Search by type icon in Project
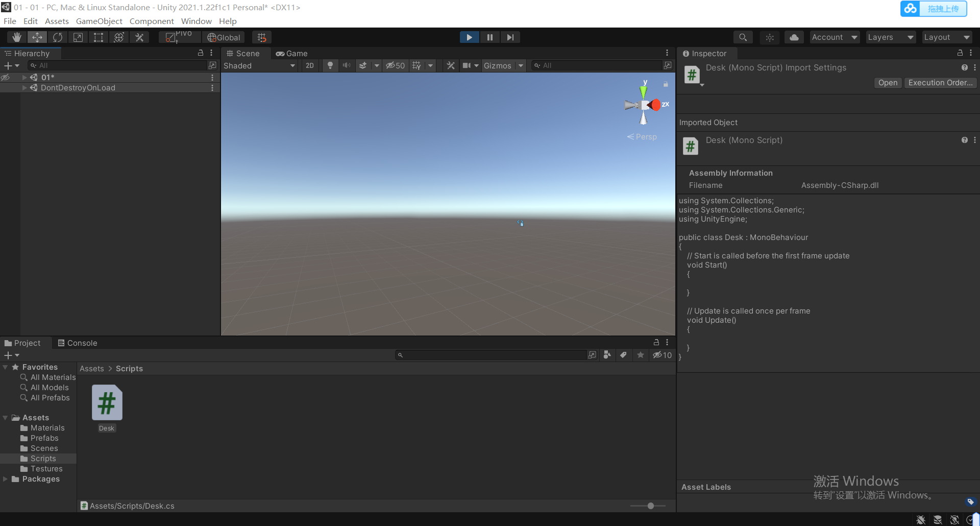The image size is (980, 526). point(607,355)
